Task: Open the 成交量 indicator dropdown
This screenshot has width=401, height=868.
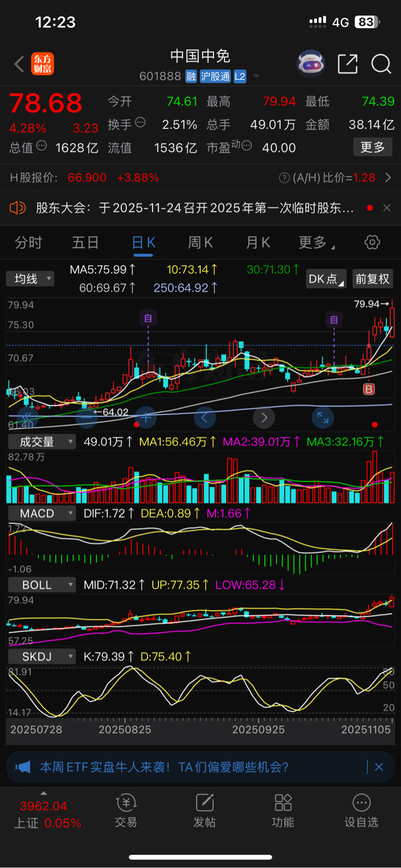Action: click(42, 442)
